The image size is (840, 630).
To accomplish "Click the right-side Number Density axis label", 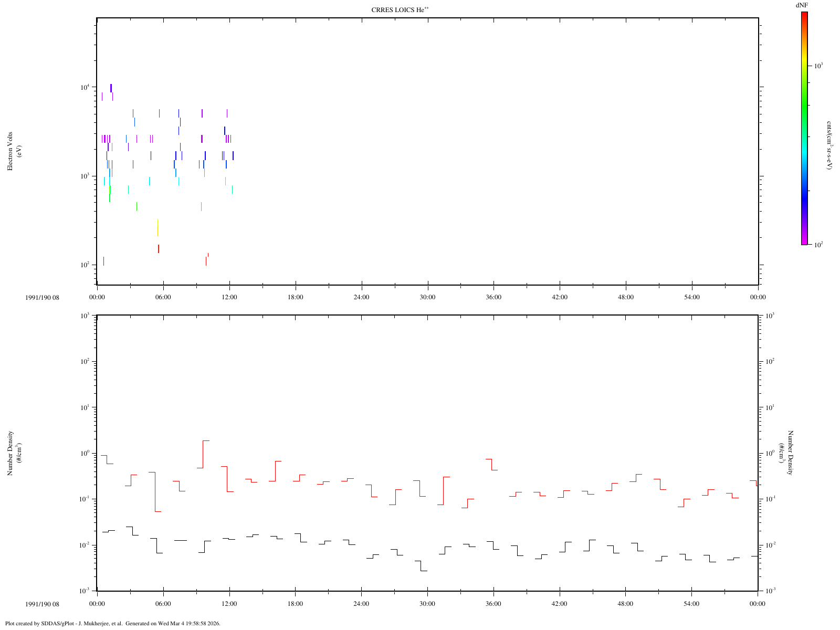I will (786, 453).
